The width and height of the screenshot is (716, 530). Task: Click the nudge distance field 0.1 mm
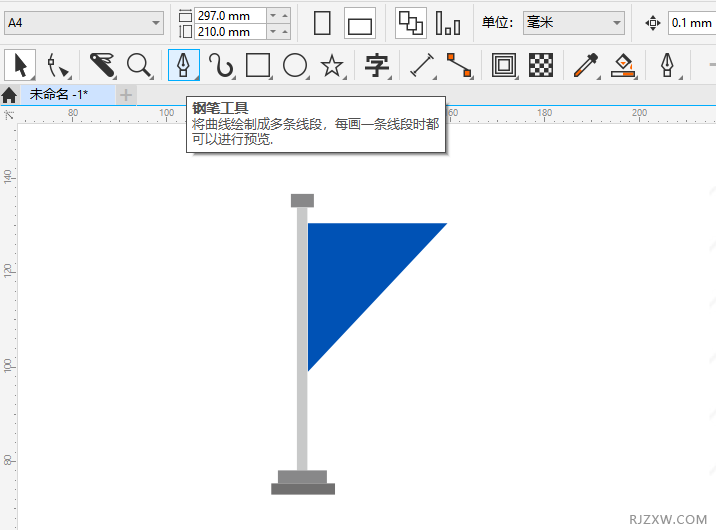[692, 22]
